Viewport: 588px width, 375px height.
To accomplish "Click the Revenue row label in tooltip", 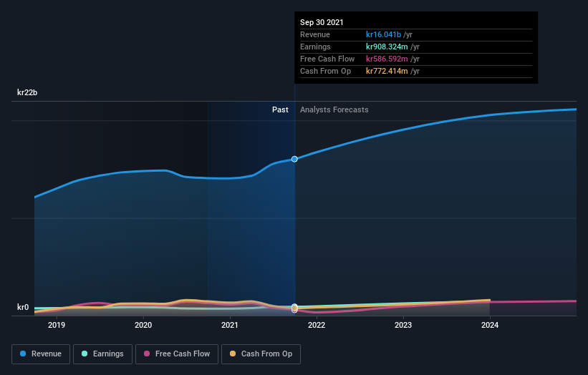I will [315, 34].
